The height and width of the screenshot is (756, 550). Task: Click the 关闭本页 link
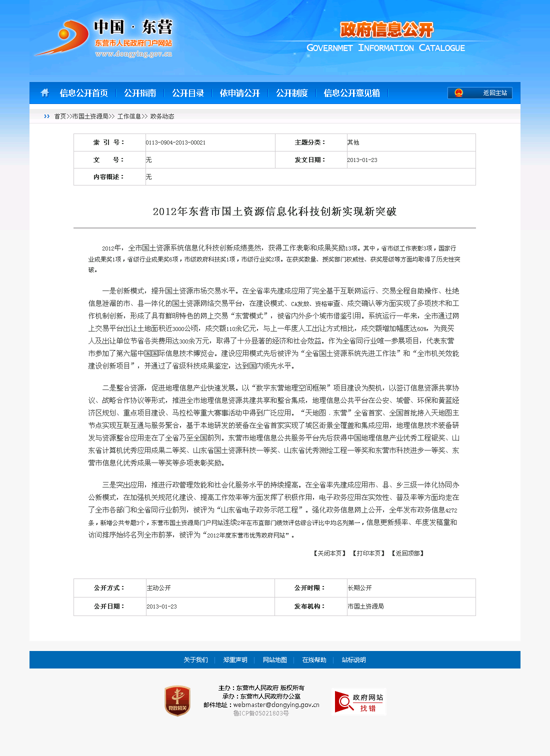[x=329, y=553]
